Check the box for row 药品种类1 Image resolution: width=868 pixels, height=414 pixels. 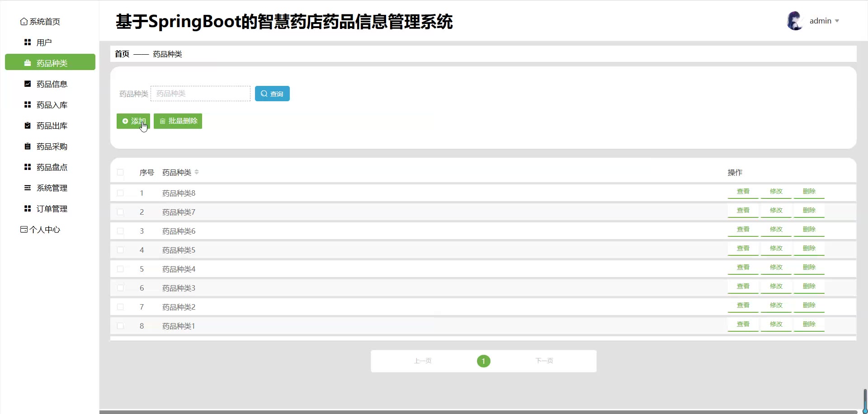coord(120,326)
